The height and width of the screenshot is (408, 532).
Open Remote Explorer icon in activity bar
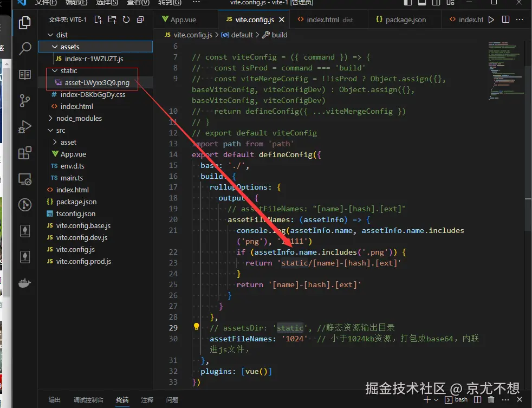pyautogui.click(x=25, y=179)
